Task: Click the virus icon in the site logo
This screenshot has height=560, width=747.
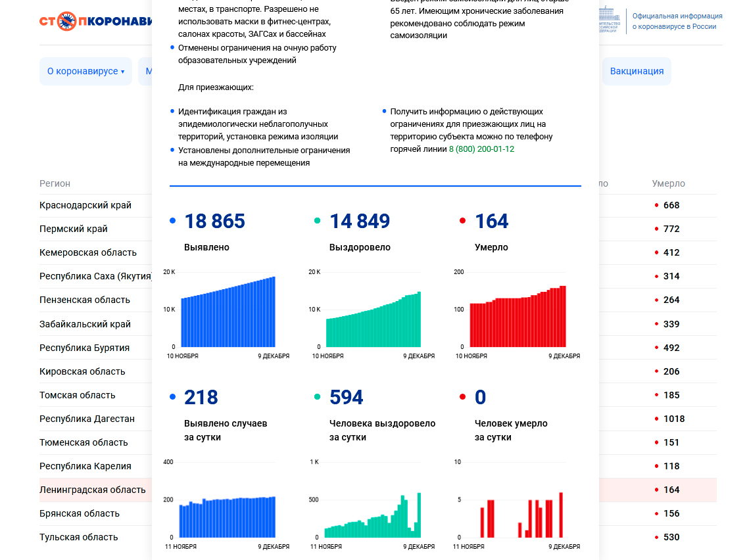Action: (67, 21)
